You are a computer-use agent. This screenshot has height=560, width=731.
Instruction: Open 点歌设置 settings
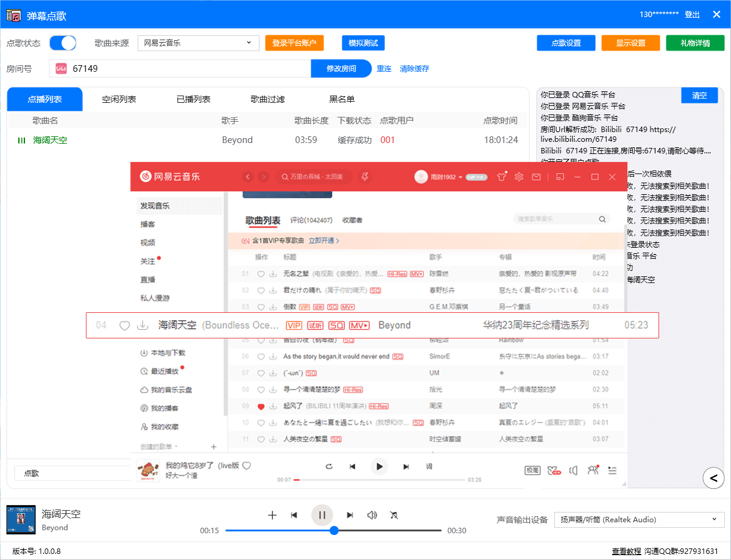click(x=566, y=43)
